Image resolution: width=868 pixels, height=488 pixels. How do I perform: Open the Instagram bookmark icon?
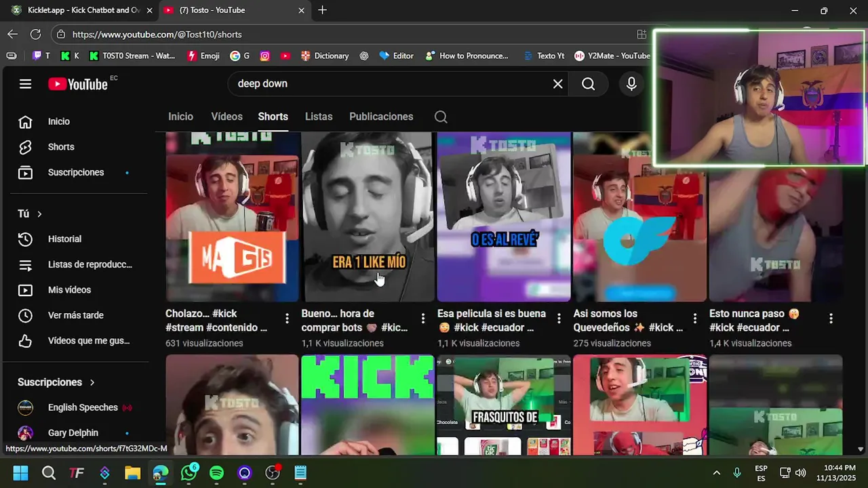[265, 56]
